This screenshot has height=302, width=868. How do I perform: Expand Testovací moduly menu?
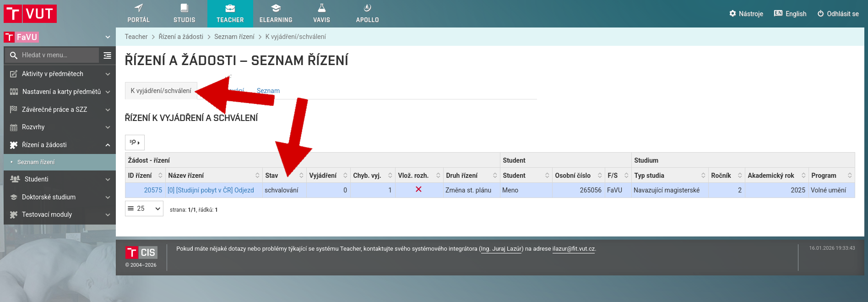[x=60, y=214]
